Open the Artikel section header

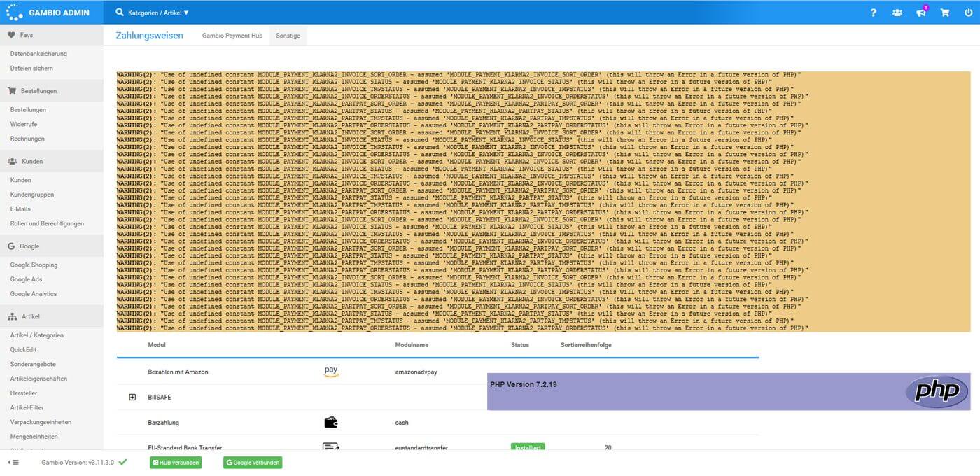coord(52,316)
